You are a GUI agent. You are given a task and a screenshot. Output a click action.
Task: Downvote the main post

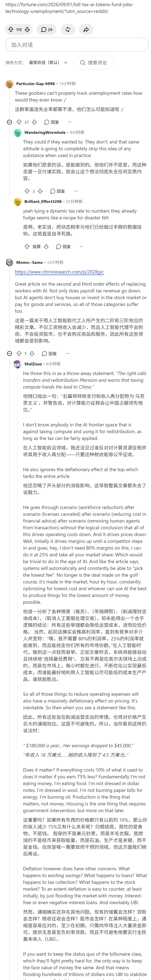27,29
